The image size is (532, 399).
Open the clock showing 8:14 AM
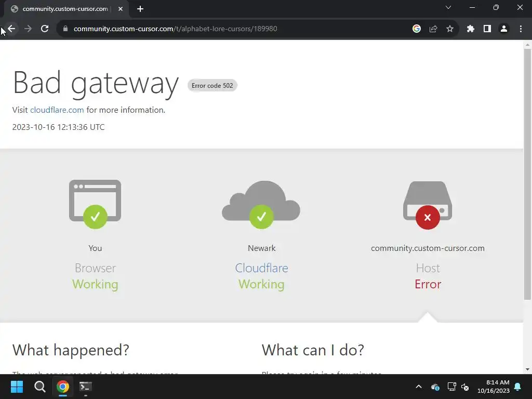tap(494, 387)
